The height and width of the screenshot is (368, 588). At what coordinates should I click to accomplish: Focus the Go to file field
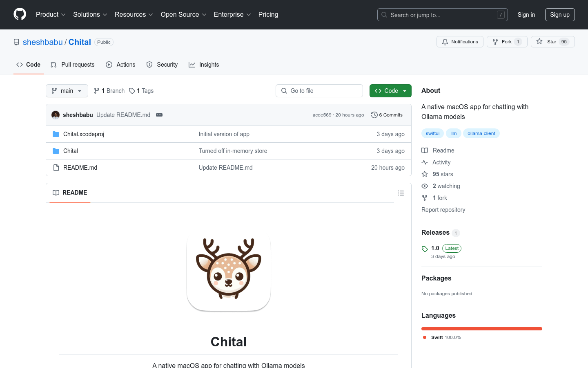click(319, 91)
